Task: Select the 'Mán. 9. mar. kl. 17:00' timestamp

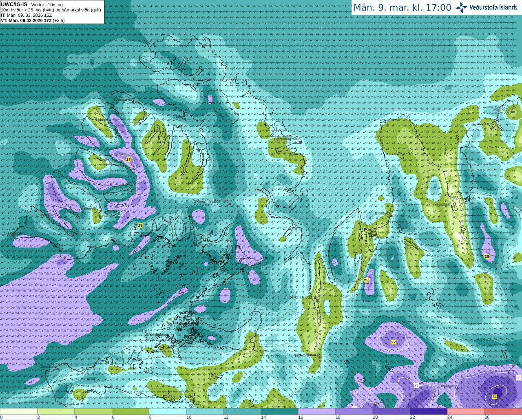Action: click(x=402, y=8)
